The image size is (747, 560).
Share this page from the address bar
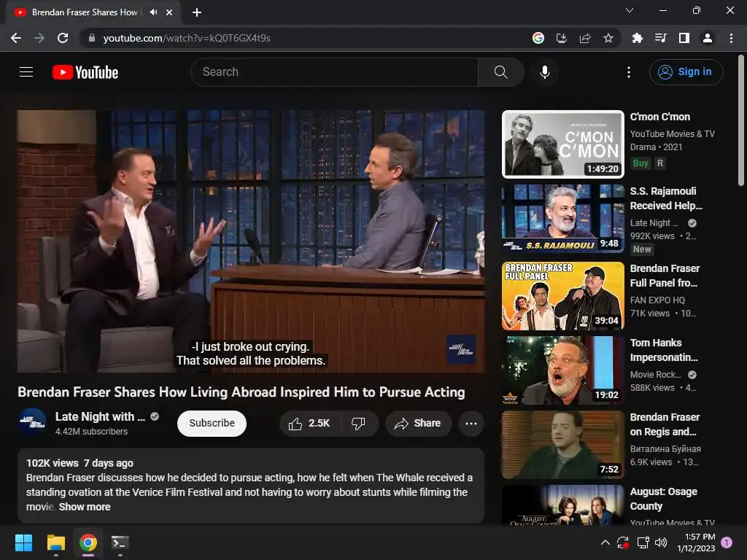[x=584, y=38]
